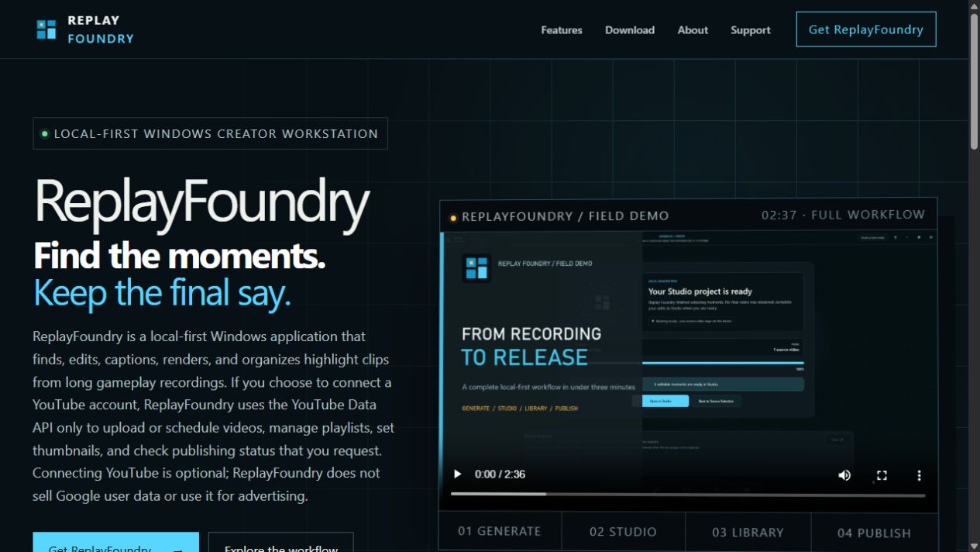Click the logo icon inside video thumbnail
This screenshot has width=980, height=552.
tap(476, 267)
